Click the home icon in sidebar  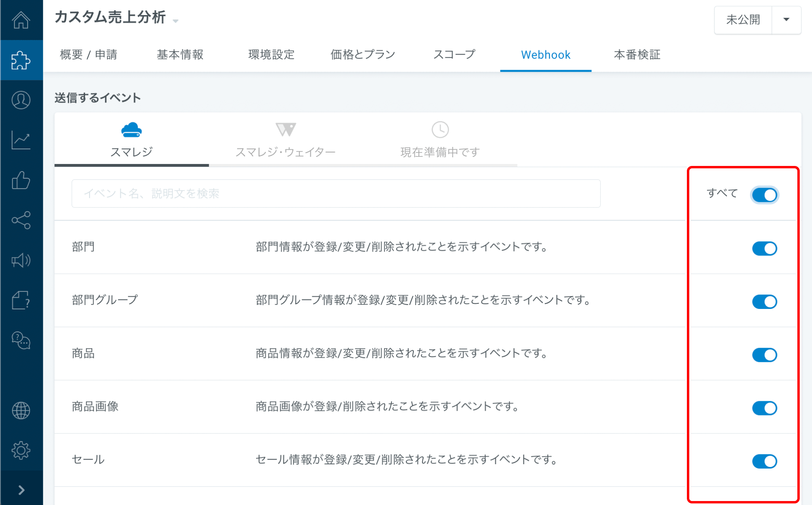(x=21, y=20)
